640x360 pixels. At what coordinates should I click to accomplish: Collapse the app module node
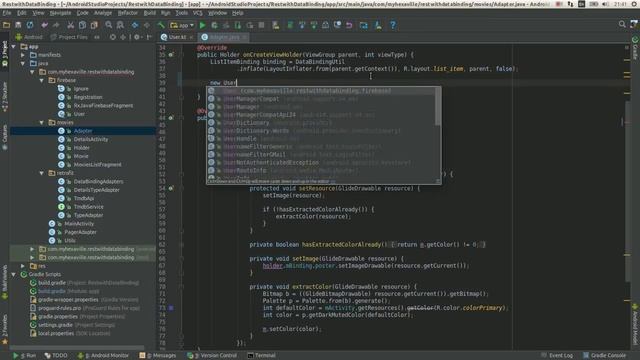coord(14,47)
